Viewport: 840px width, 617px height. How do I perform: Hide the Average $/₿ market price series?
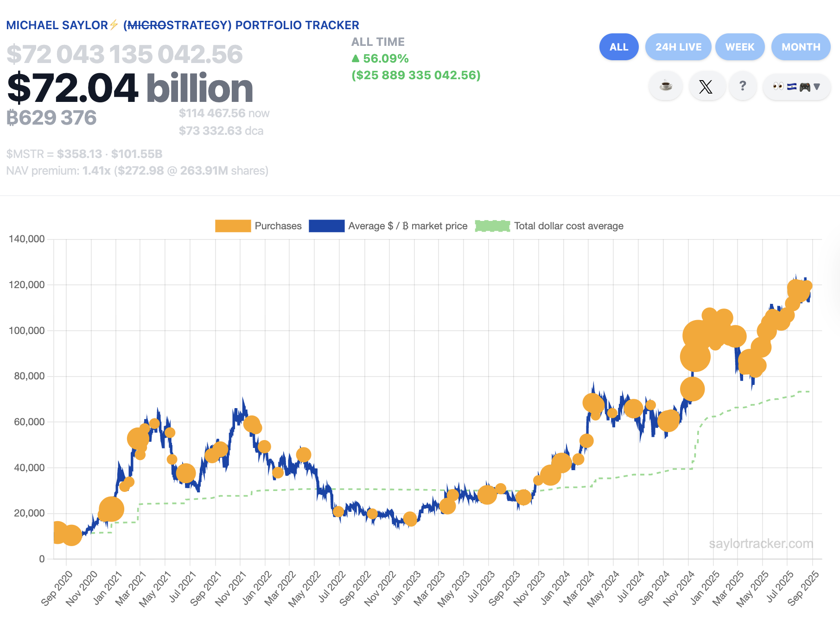point(389,226)
